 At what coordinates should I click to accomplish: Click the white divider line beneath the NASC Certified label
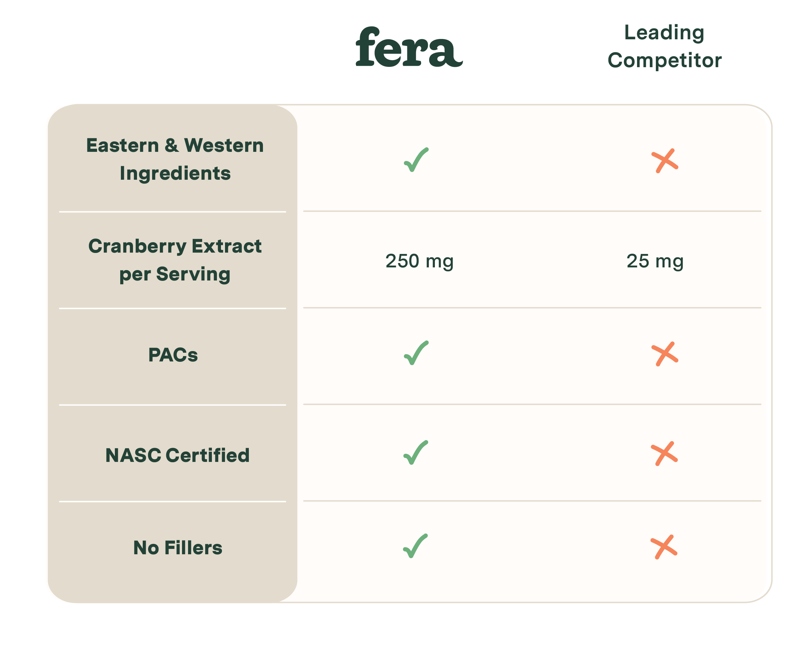tap(173, 502)
